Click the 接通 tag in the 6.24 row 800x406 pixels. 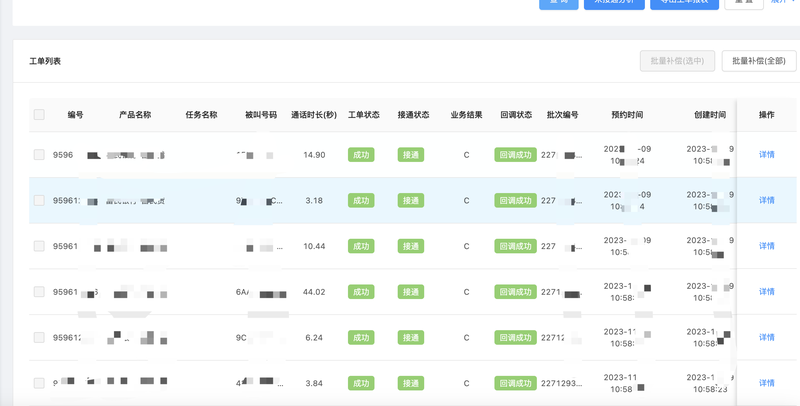tap(411, 338)
